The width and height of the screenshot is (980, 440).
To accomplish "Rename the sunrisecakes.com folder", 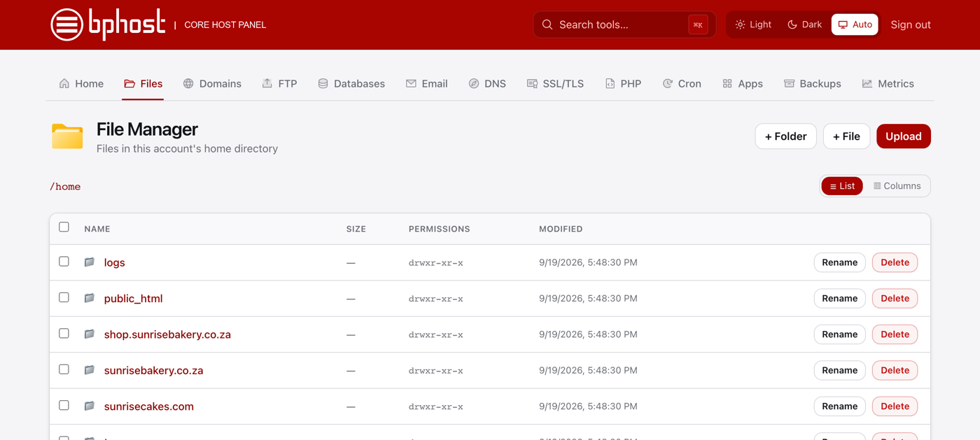I will pos(839,406).
